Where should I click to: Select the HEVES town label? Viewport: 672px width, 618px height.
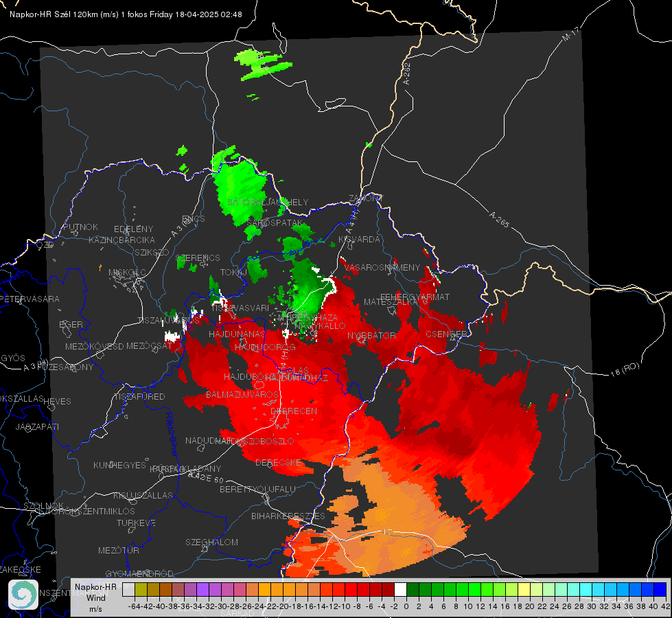pyautogui.click(x=57, y=401)
